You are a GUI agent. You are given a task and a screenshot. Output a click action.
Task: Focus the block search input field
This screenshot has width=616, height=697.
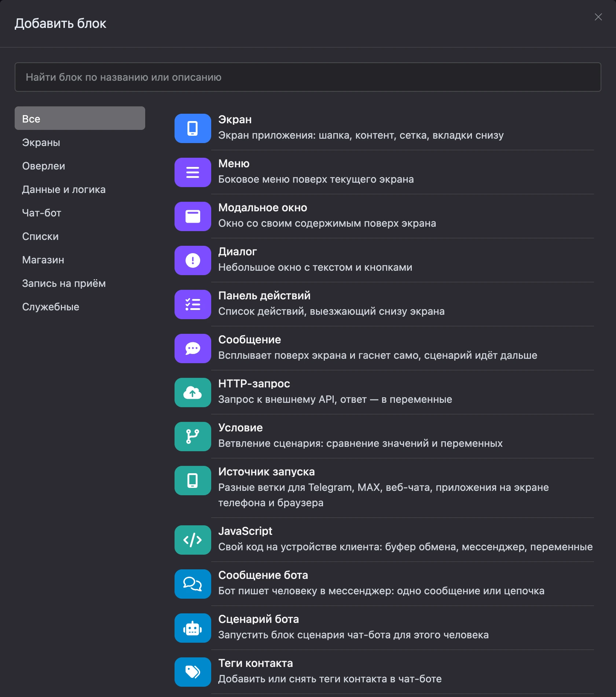coord(308,77)
